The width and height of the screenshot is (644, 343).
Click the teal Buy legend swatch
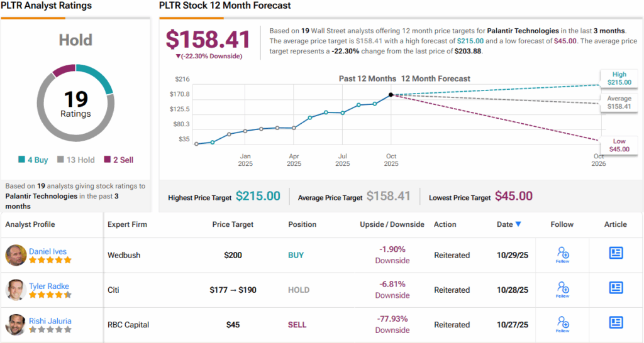click(22, 160)
